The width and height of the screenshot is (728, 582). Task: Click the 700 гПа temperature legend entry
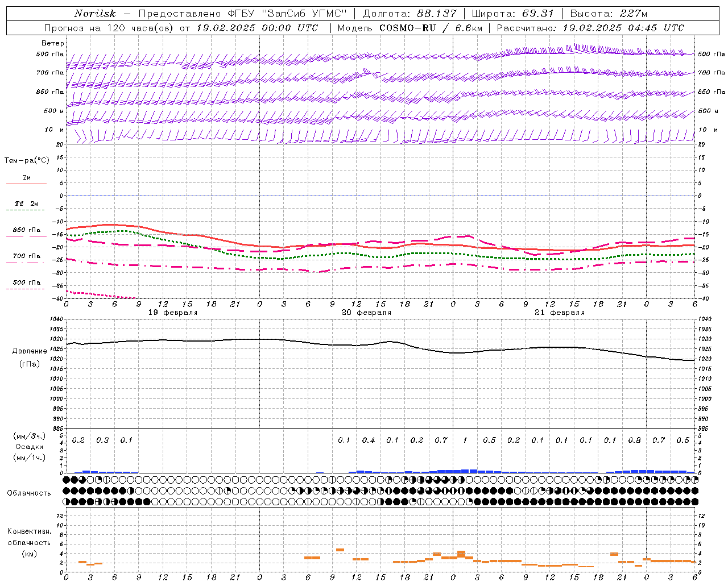click(x=27, y=256)
